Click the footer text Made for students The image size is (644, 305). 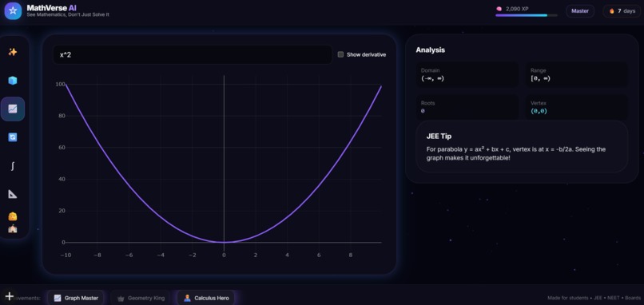567,298
